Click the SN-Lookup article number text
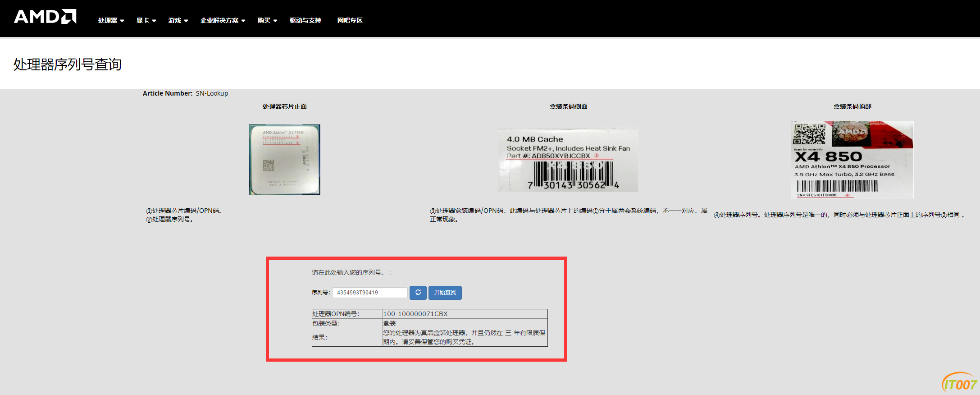The image size is (980, 395). [212, 93]
